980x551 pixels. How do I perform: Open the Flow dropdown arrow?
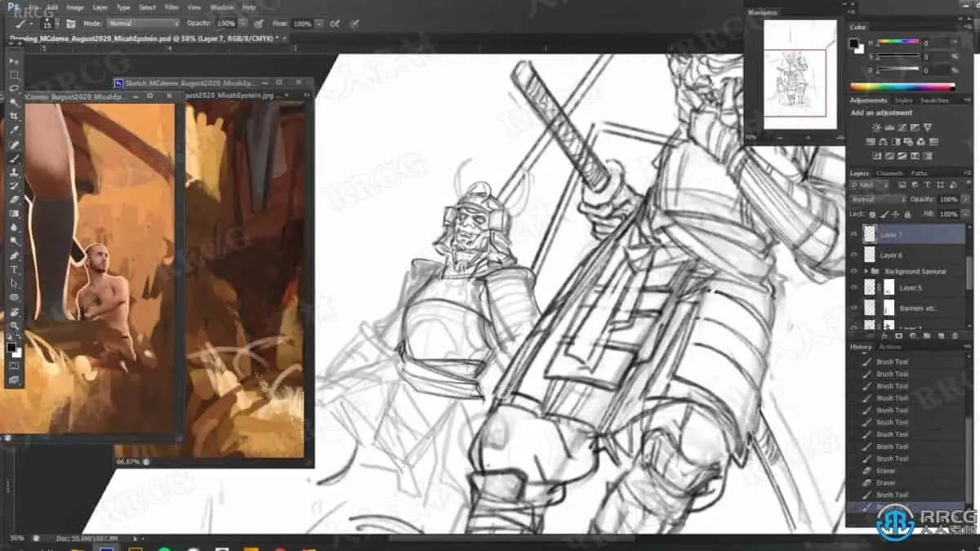coord(318,24)
